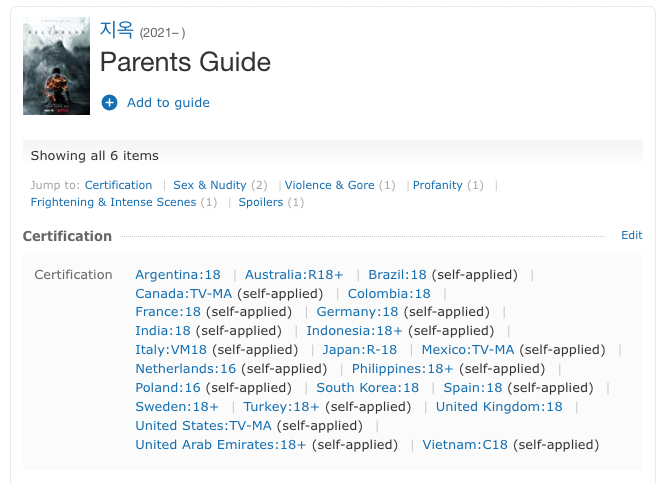Open Australia:R18+ certification link
This screenshot has height=483, width=663.
coord(294,275)
